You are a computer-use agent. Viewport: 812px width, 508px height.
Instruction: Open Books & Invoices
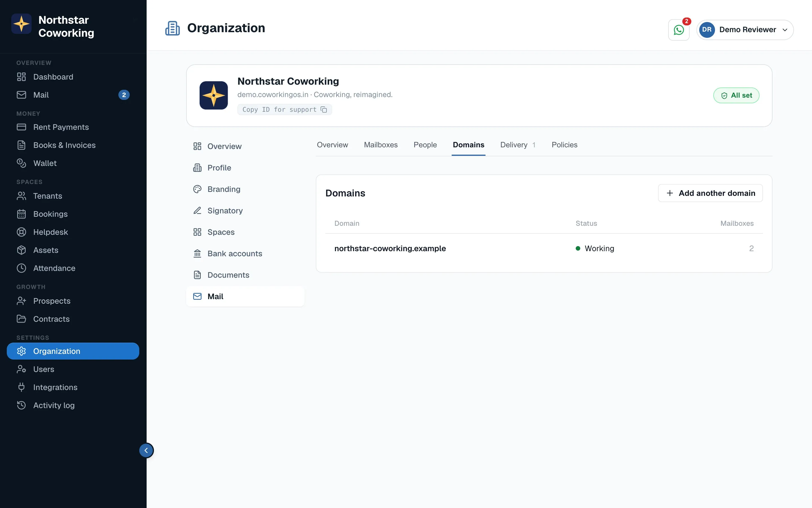click(73, 145)
